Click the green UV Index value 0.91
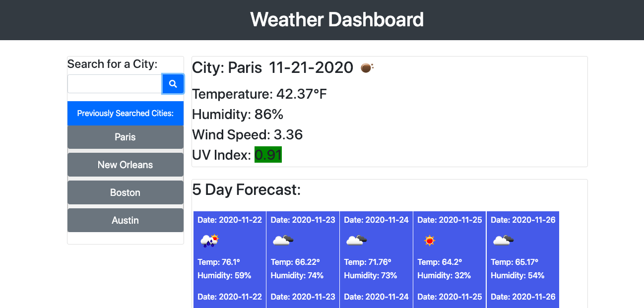644x308 pixels. point(268,154)
